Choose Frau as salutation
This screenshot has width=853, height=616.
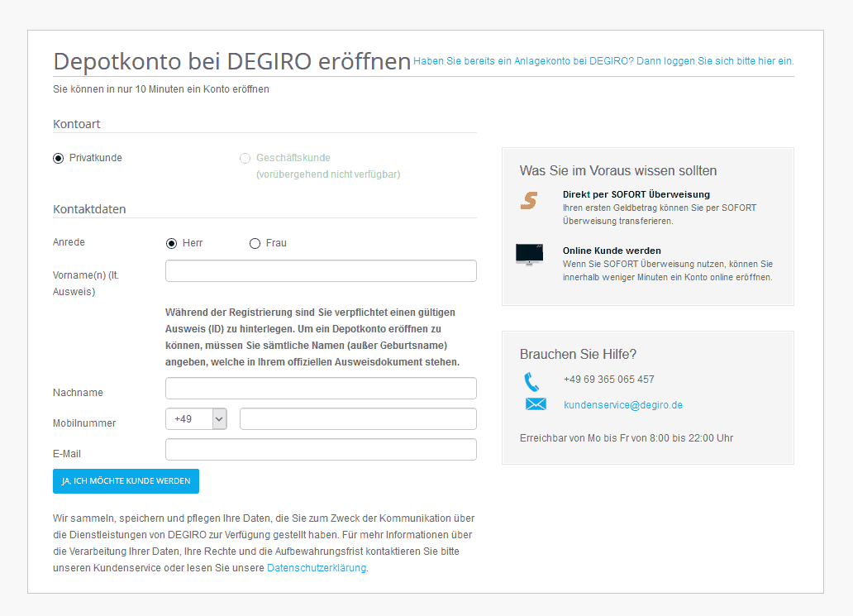(x=255, y=243)
